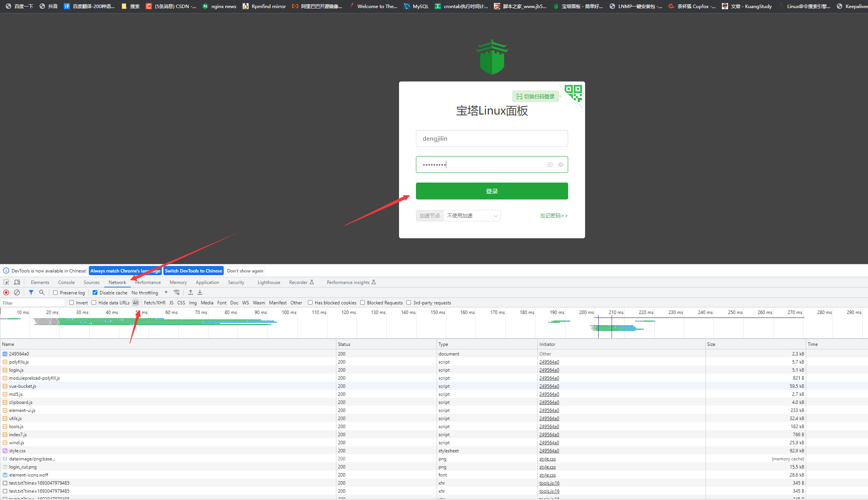Viewport: 868px width, 500px height.
Task: Open the MySQL bookmark
Action: pos(416,6)
